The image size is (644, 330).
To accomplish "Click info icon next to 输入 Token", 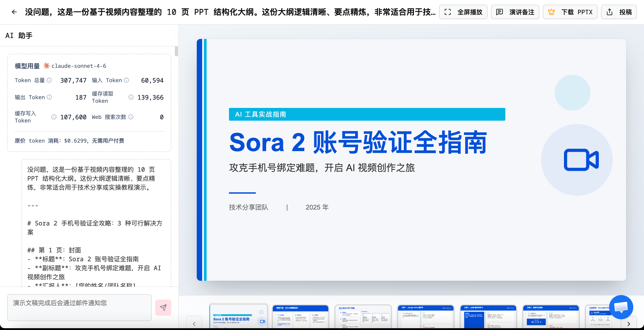I will (x=127, y=80).
